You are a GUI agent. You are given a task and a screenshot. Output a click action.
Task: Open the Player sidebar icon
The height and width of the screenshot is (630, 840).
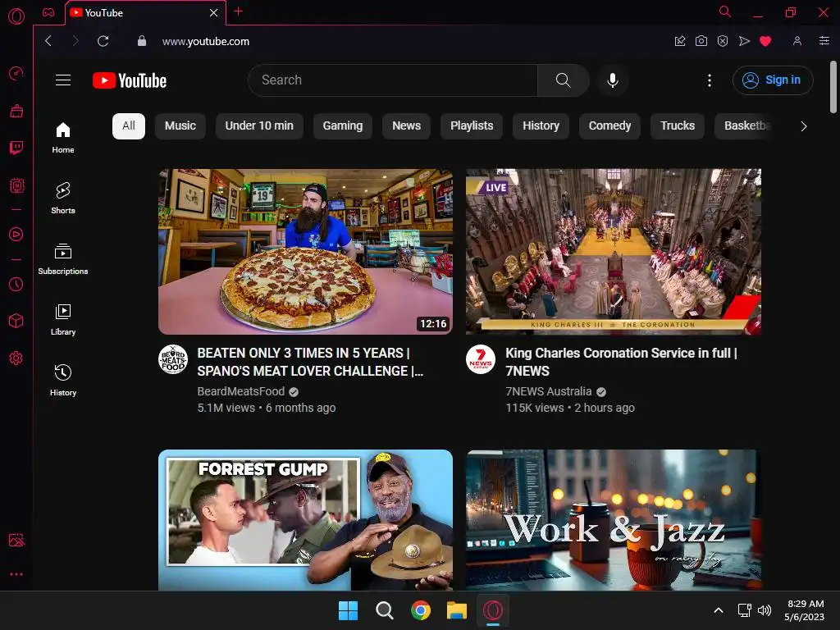pyautogui.click(x=16, y=234)
